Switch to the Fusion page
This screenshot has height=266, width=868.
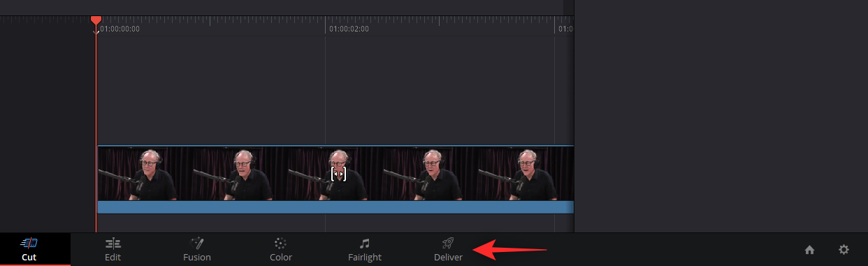[x=197, y=250]
